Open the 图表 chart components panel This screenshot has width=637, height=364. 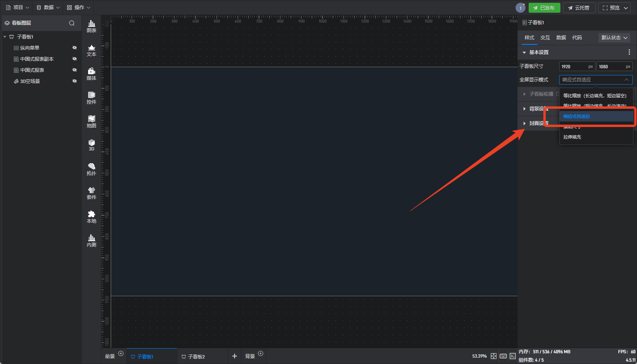pos(91,26)
